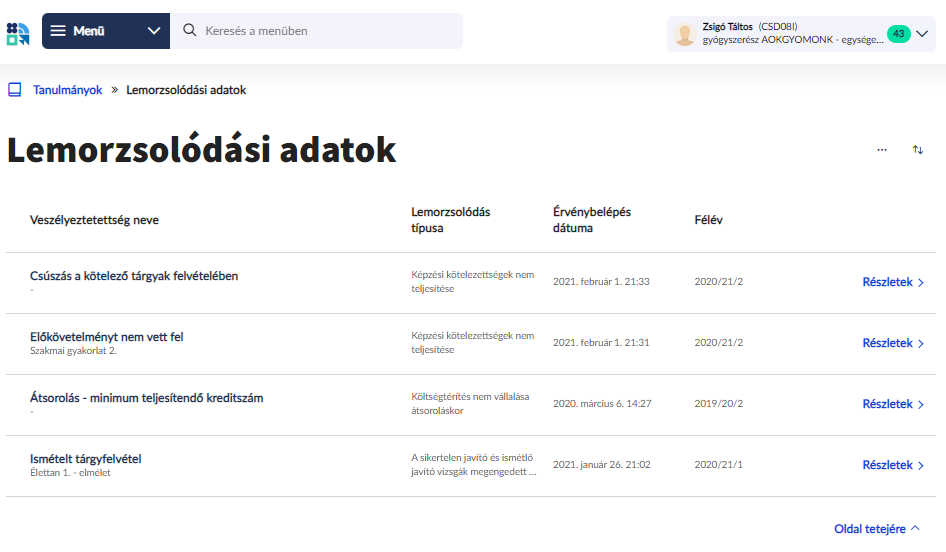
Task: Click the Veszélyeztetettség neve column header
Action: coord(95,220)
